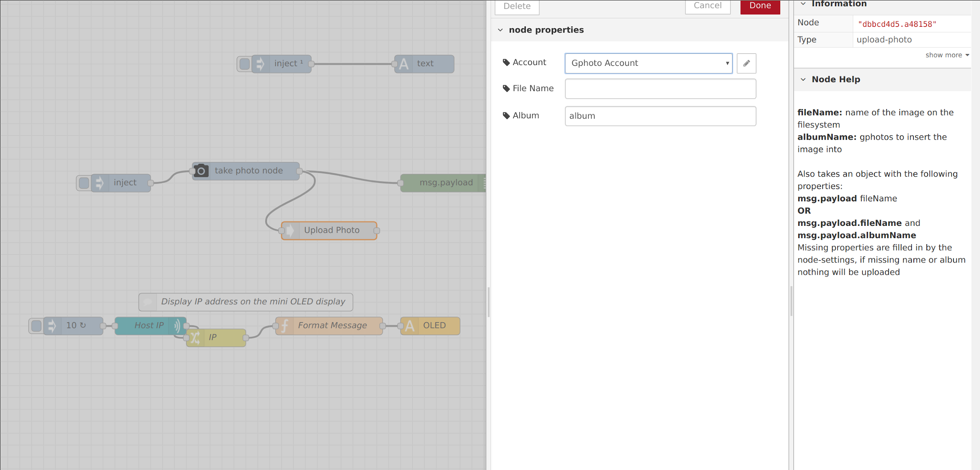Click the function icon on Format Message node
980x470 pixels.
[x=285, y=326]
